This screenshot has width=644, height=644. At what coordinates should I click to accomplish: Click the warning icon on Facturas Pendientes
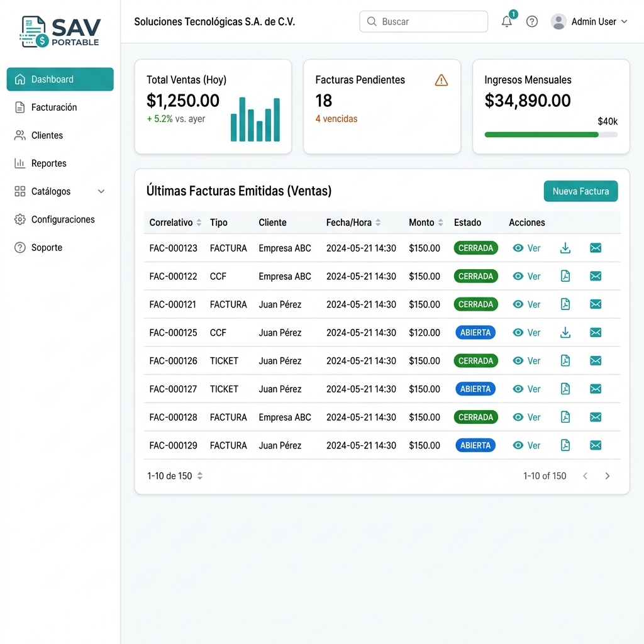[x=441, y=80]
